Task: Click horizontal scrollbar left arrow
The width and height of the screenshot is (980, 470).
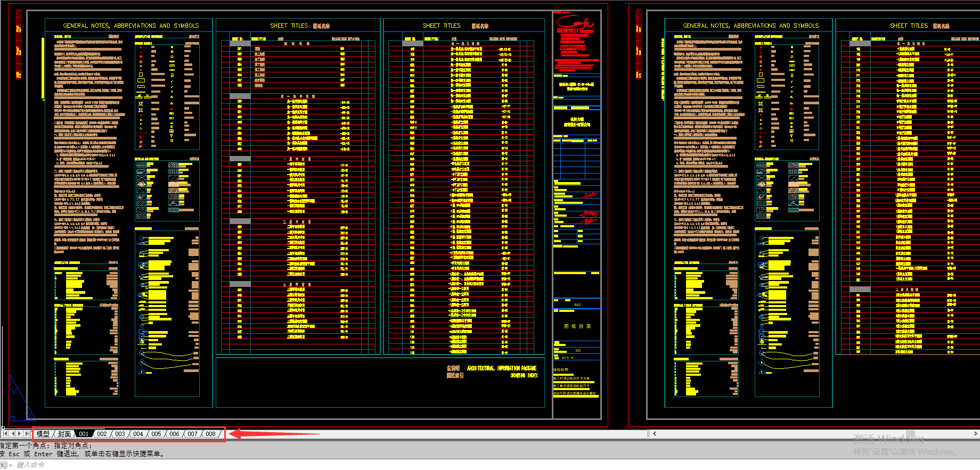Action: 655,434
